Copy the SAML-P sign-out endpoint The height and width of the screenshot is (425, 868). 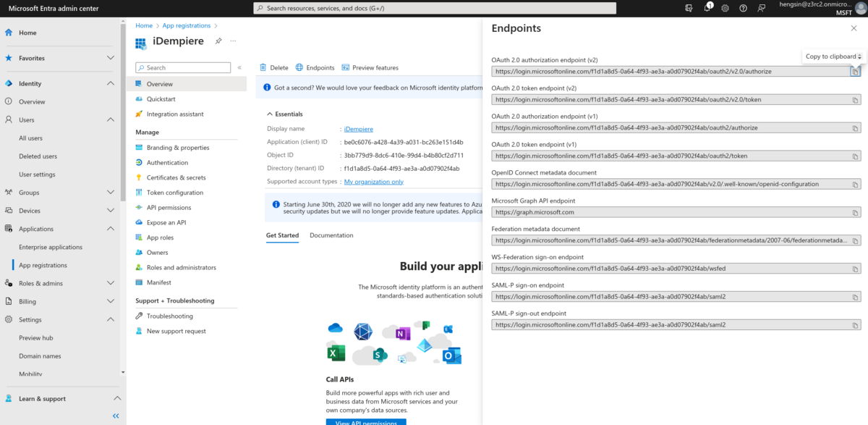(856, 324)
